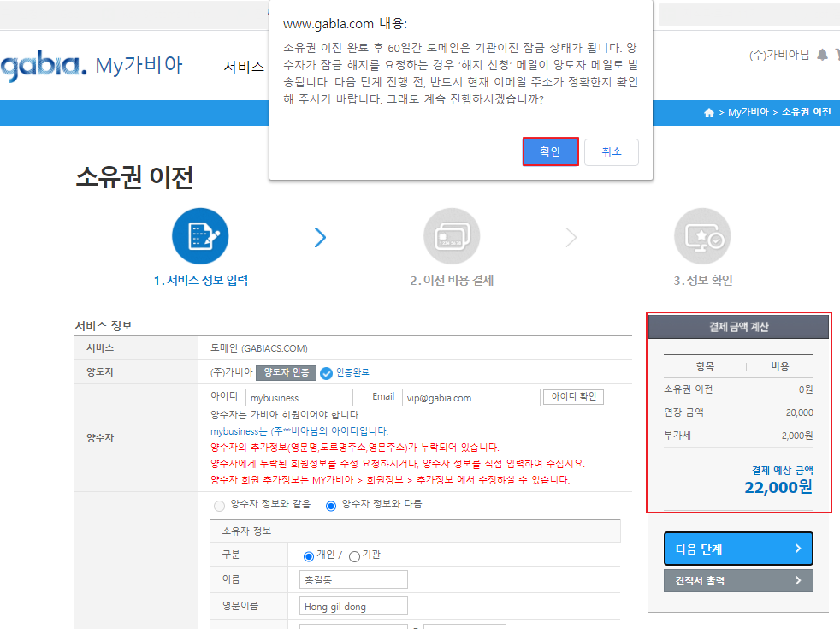The width and height of the screenshot is (840, 629).
Task: Click the 인증완료 check icon
Action: [326, 373]
